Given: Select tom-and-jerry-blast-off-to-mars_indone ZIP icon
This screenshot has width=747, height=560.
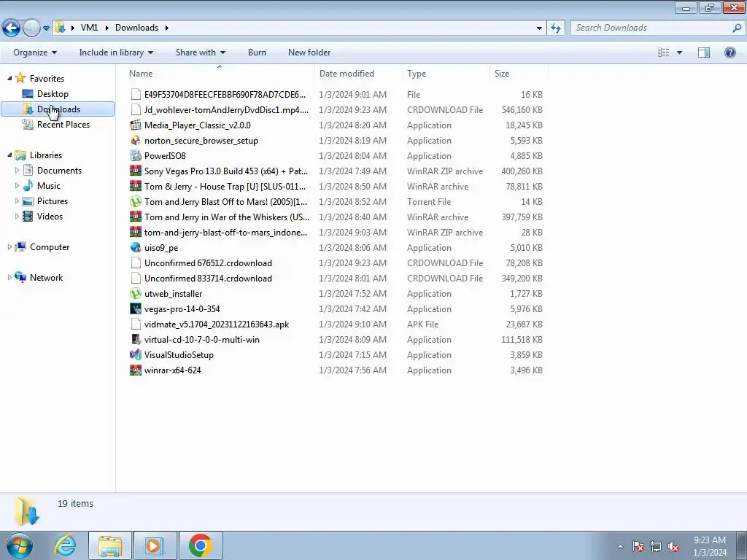Looking at the screenshot, I should pyautogui.click(x=135, y=233).
